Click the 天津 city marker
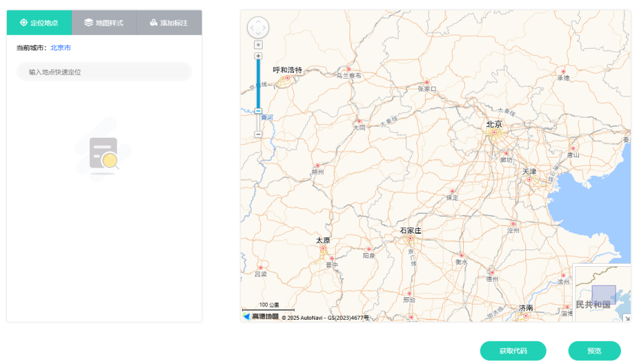 [x=529, y=180]
